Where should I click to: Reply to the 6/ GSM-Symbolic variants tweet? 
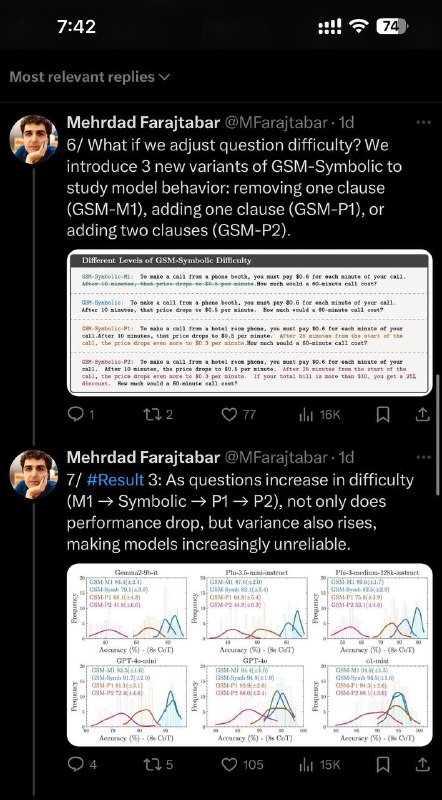(x=81, y=415)
